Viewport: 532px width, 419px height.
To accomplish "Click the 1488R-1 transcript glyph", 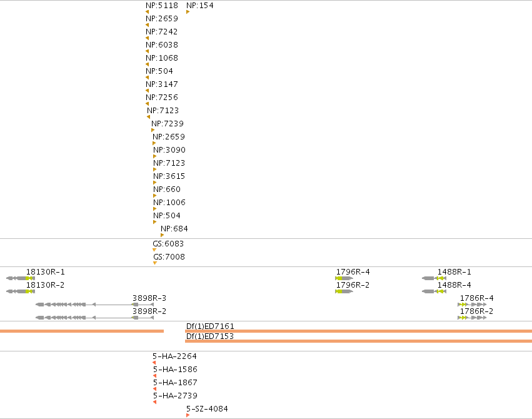I will pos(434,278).
